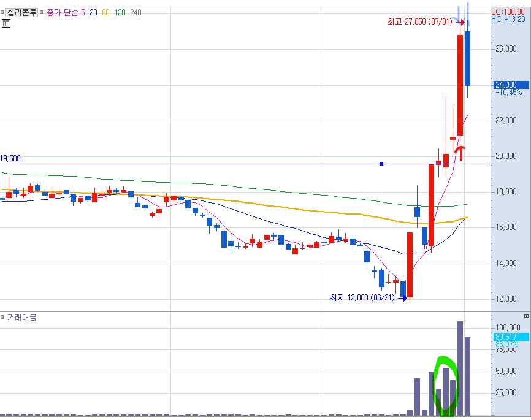531x420 pixels.
Task: Click the 83.07% volume ratio value
Action: [x=506, y=345]
